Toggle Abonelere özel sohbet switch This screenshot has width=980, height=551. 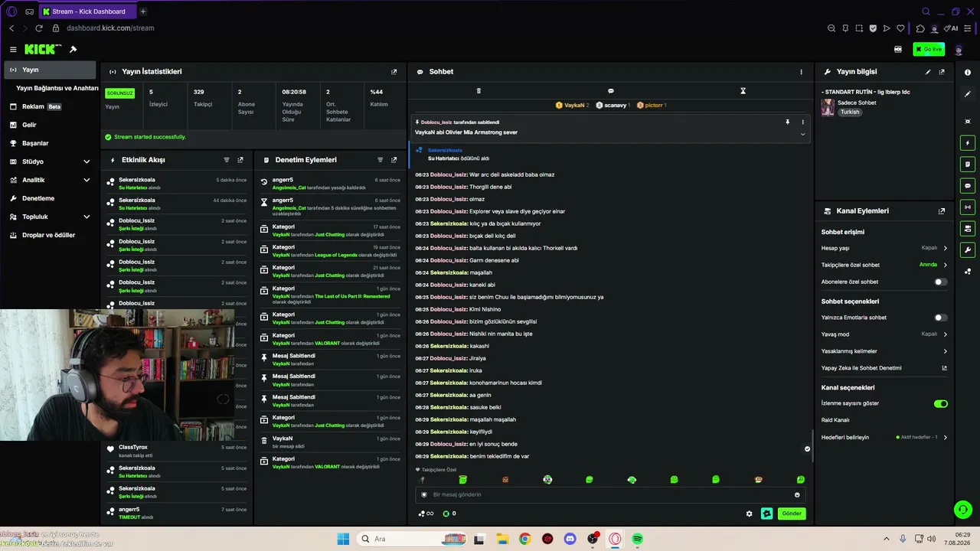click(941, 282)
